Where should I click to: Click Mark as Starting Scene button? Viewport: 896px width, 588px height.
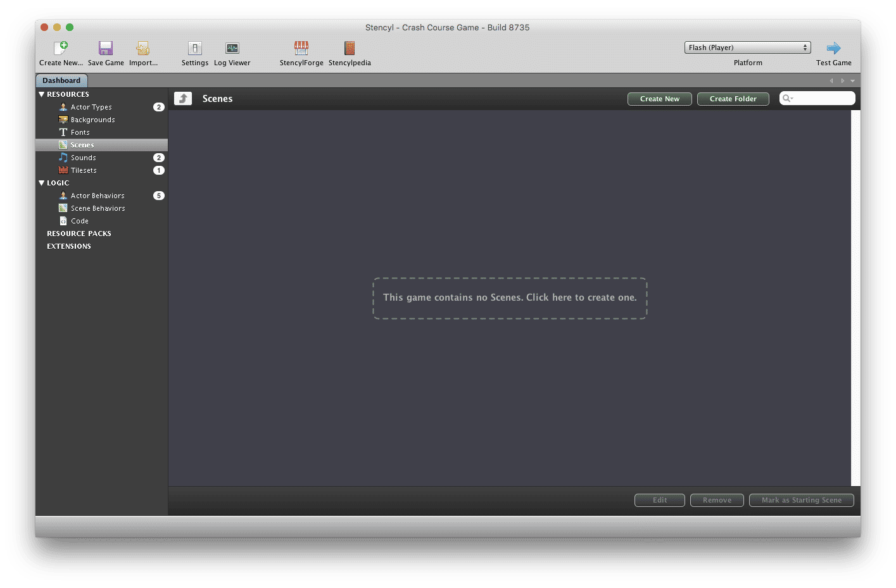pyautogui.click(x=802, y=500)
